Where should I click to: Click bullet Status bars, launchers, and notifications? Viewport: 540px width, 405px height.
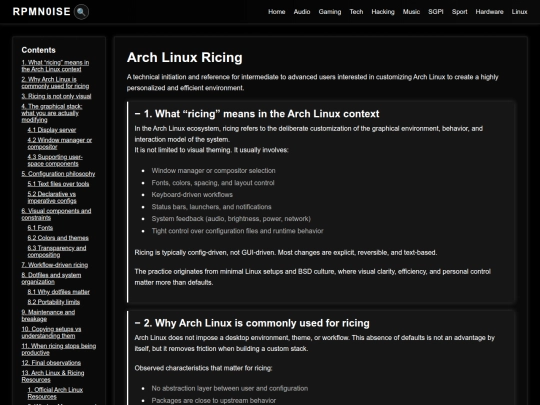point(211,207)
